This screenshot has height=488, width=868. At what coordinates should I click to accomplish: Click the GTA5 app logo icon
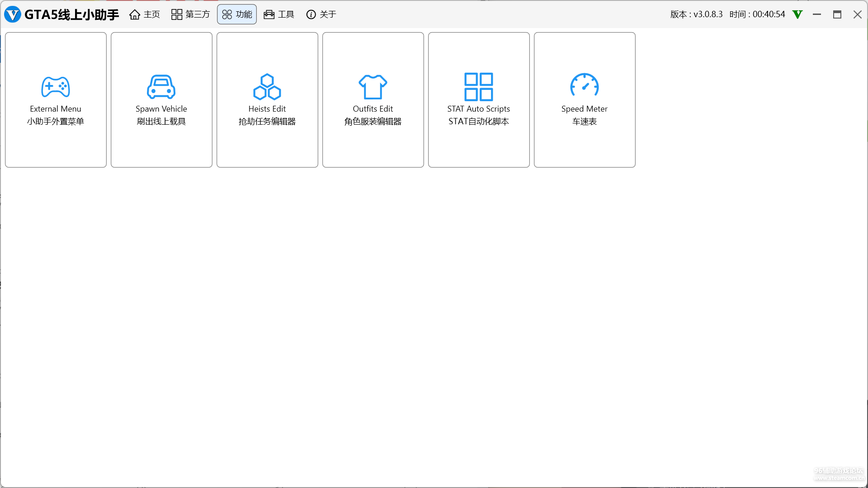tap(13, 14)
